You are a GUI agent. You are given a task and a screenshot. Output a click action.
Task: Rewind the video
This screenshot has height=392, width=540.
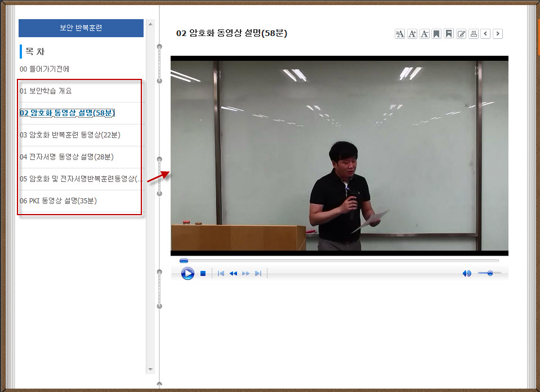[233, 274]
